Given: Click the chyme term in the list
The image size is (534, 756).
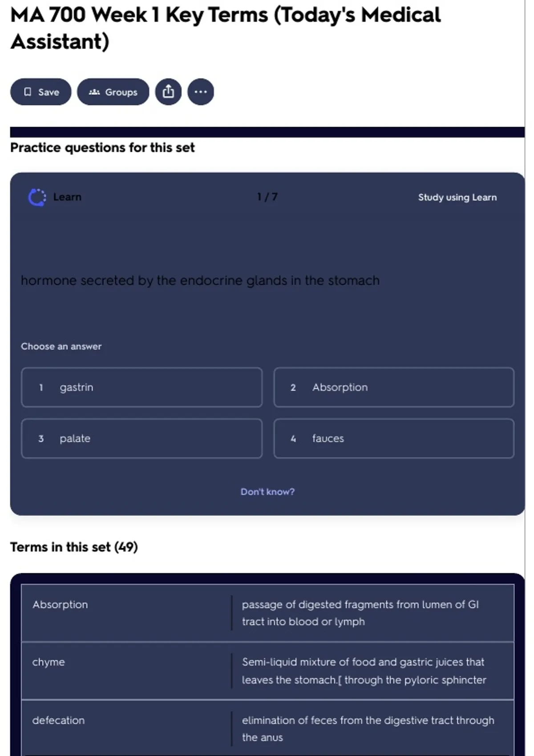Looking at the screenshot, I should [x=49, y=662].
